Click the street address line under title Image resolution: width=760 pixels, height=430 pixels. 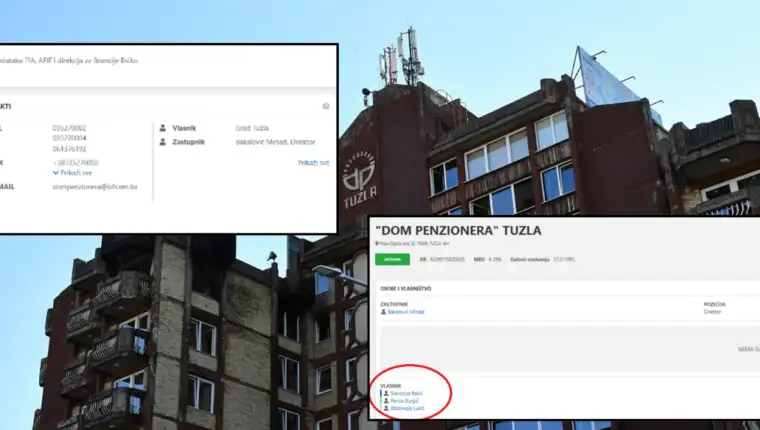(414, 244)
